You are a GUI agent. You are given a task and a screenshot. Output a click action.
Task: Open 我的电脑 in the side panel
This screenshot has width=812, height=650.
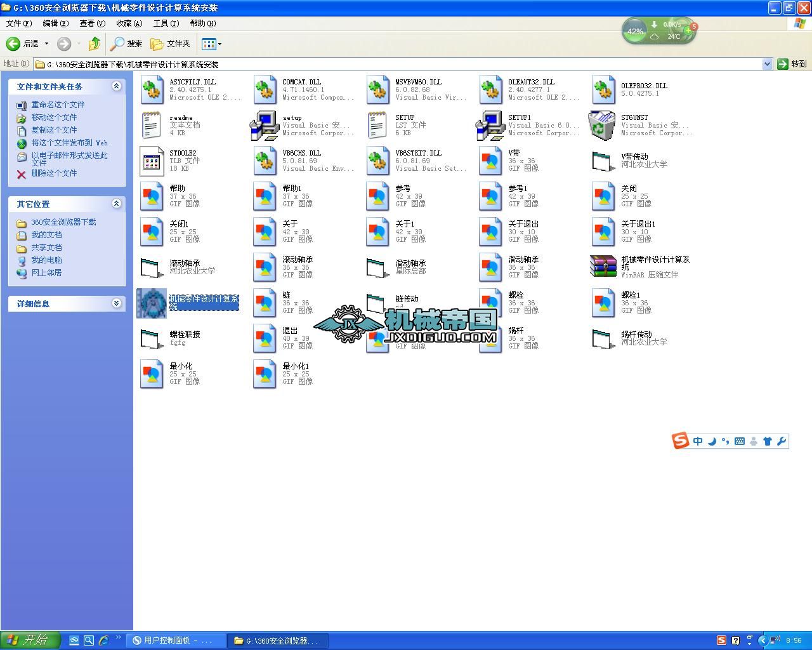pyautogui.click(x=46, y=260)
